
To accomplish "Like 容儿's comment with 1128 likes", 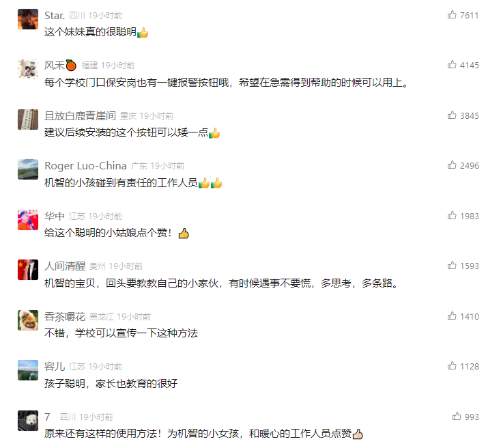I will pyautogui.click(x=452, y=366).
